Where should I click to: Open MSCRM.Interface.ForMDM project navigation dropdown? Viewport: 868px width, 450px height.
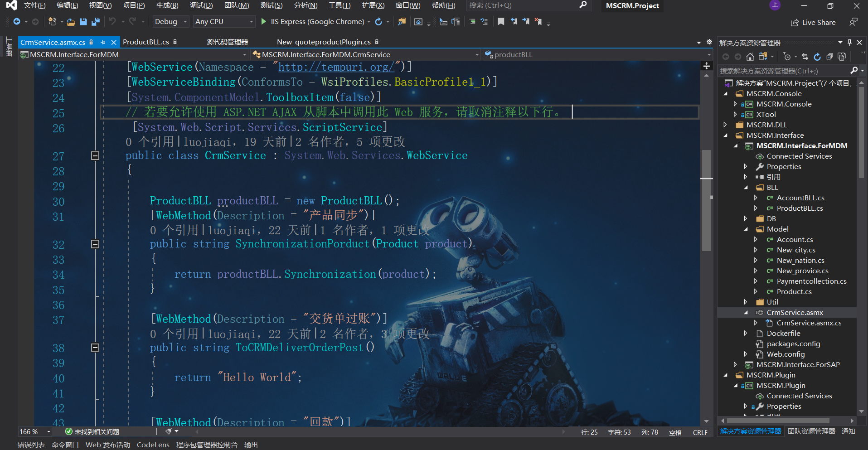pos(134,54)
